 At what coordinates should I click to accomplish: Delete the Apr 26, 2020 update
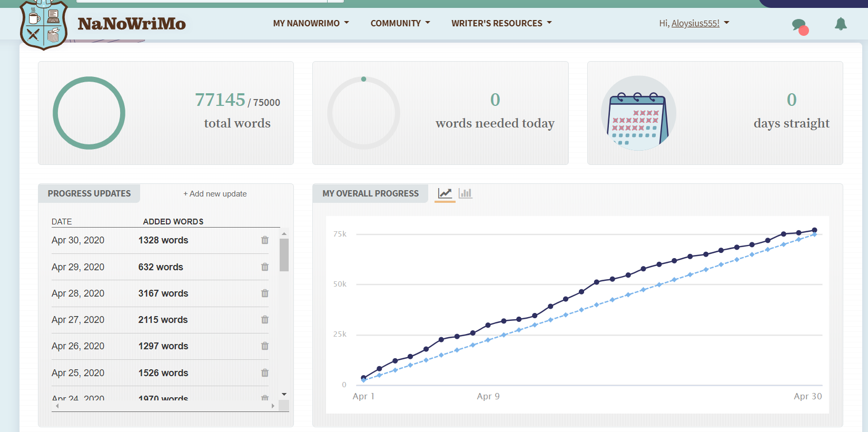click(265, 346)
